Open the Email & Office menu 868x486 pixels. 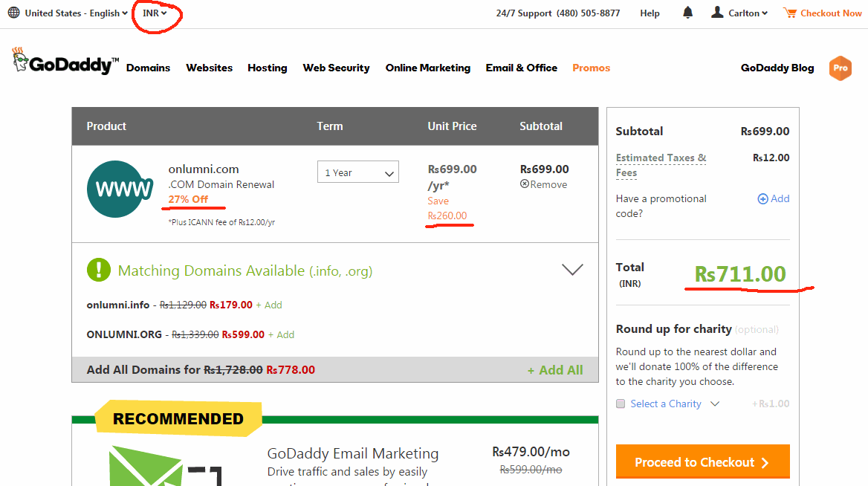(522, 68)
